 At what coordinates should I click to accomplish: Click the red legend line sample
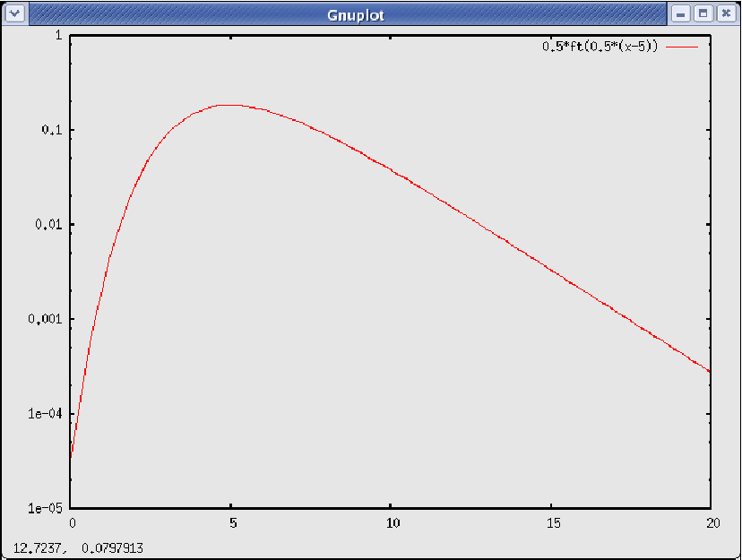click(682, 47)
